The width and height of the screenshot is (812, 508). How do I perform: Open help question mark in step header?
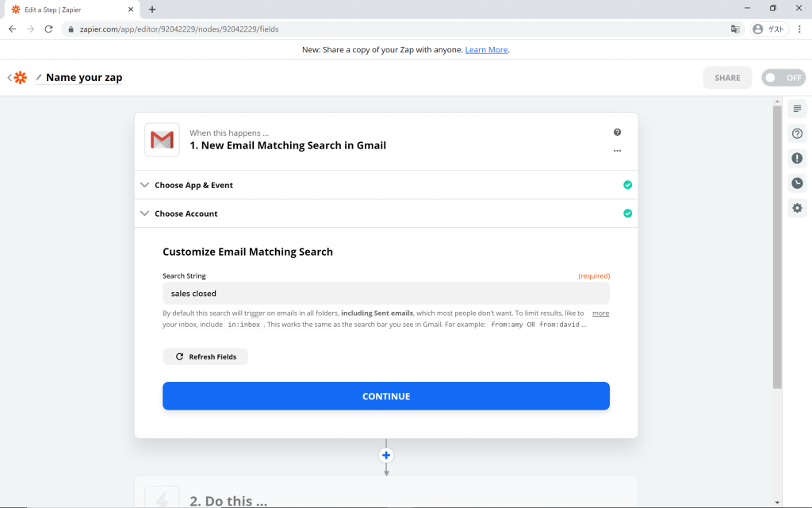617,133
